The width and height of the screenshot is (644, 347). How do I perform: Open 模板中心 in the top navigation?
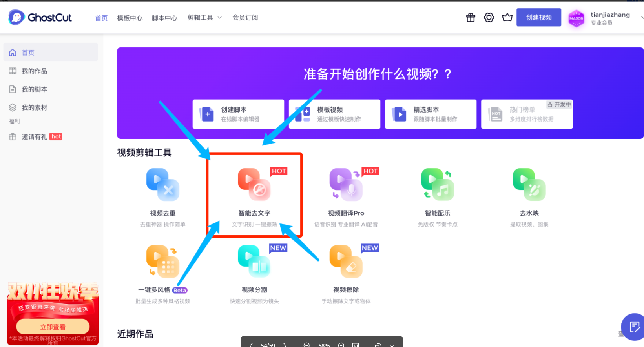click(x=130, y=18)
